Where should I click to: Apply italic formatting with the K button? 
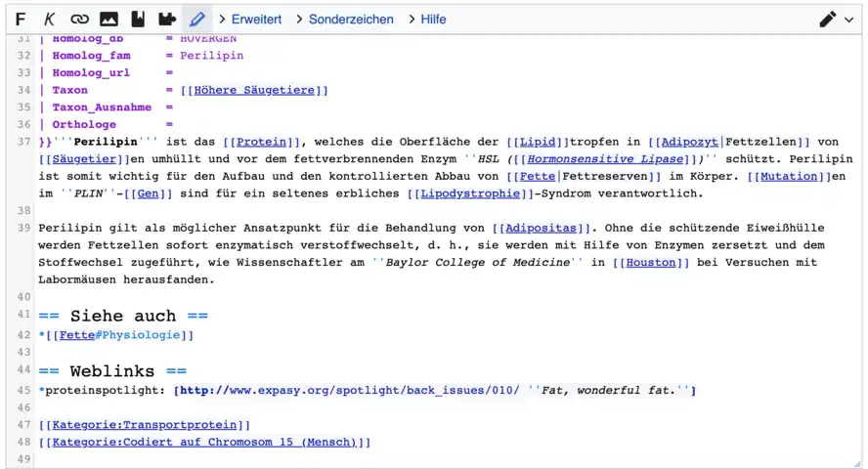49,20
